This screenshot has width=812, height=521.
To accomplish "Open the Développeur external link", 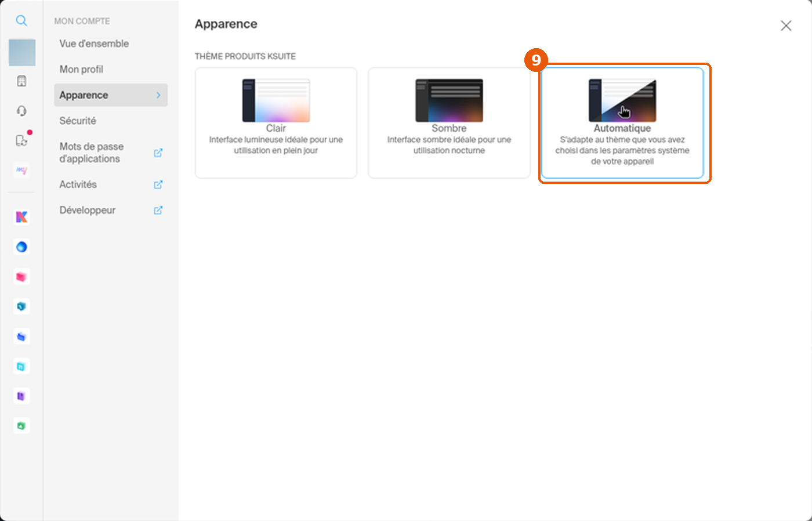I will [x=111, y=210].
